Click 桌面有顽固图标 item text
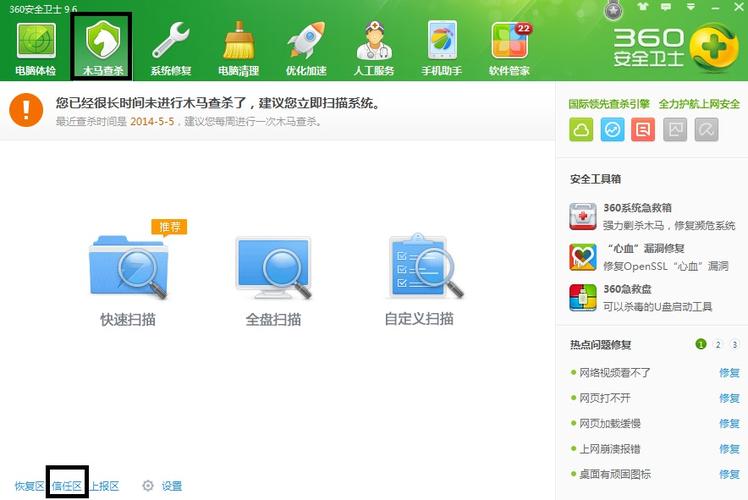Image resolution: width=748 pixels, height=500 pixels. (614, 474)
